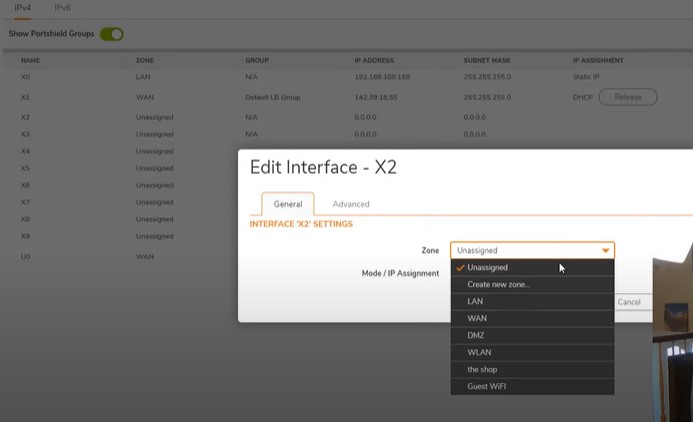Click the U0 interface row name

pos(25,257)
